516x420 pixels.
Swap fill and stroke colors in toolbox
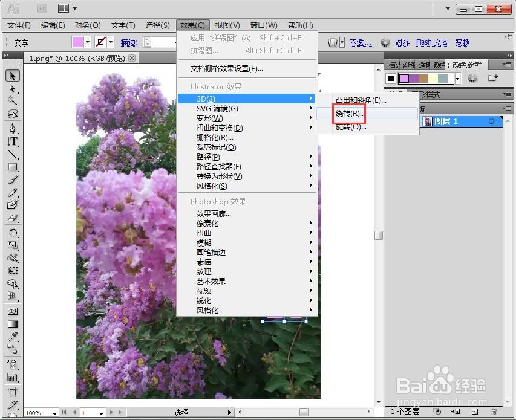pyautogui.click(x=20, y=411)
